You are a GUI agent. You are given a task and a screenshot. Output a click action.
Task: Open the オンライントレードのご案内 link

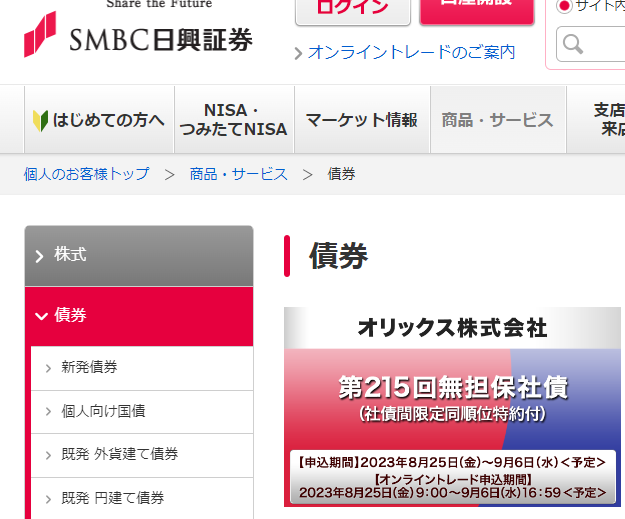[411, 53]
